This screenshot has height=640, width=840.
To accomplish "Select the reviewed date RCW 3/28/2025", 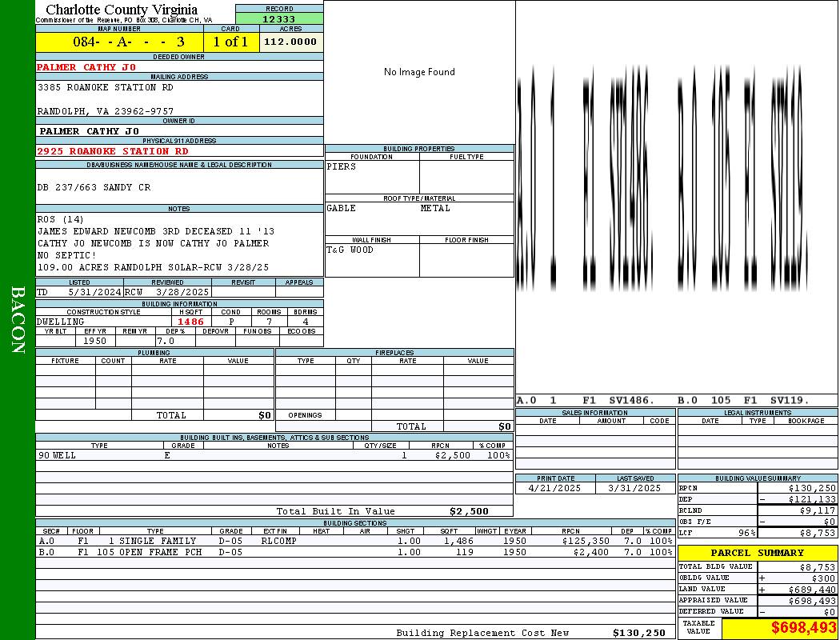I will [x=167, y=292].
